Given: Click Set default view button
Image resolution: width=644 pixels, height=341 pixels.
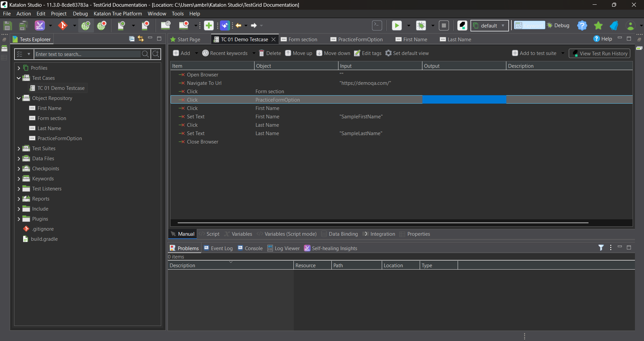Looking at the screenshot, I should click(407, 53).
